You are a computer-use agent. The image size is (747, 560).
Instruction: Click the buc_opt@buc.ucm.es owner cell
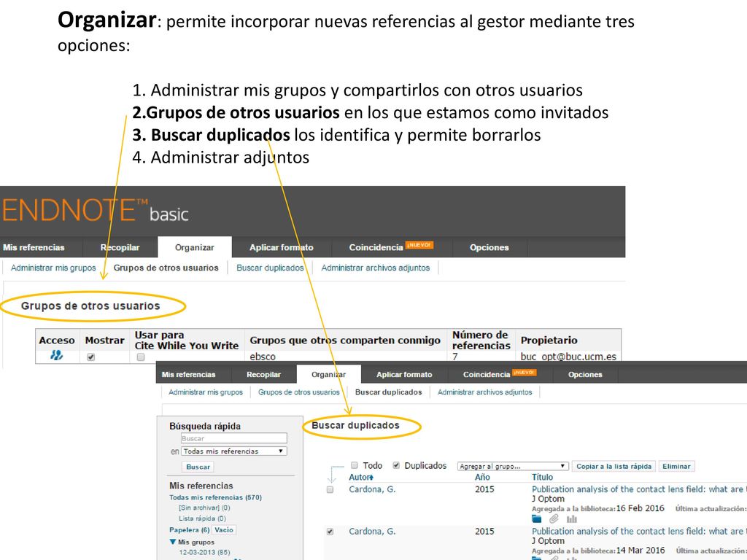pos(568,356)
